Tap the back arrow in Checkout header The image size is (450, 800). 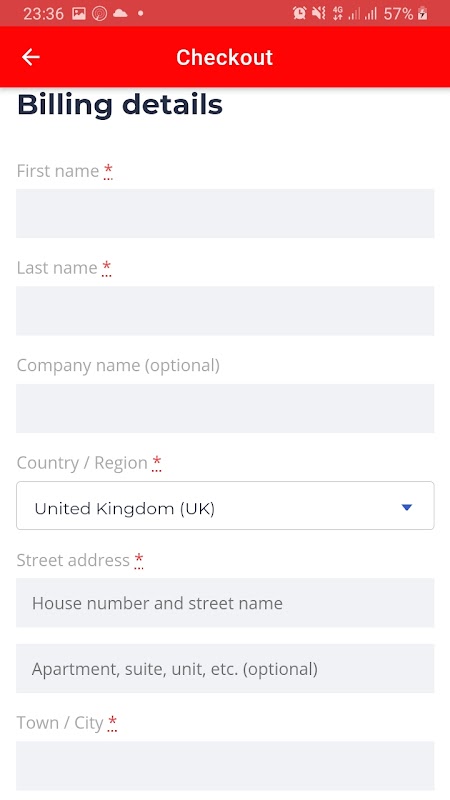[31, 57]
